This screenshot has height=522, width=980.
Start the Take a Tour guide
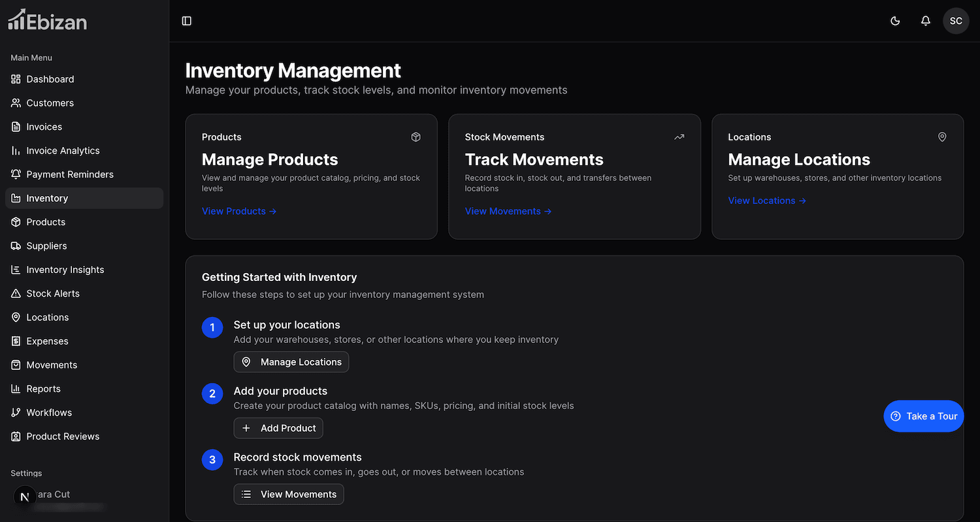tap(923, 416)
